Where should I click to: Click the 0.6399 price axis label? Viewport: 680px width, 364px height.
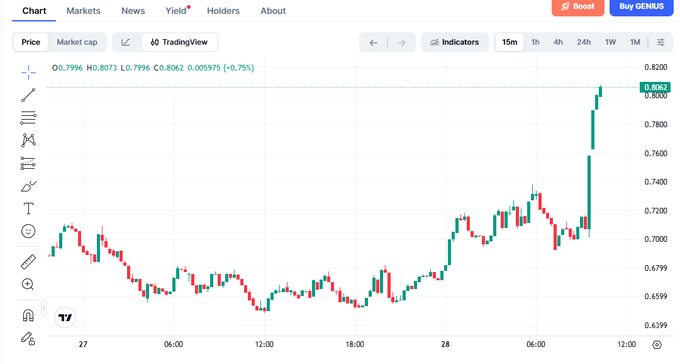656,325
